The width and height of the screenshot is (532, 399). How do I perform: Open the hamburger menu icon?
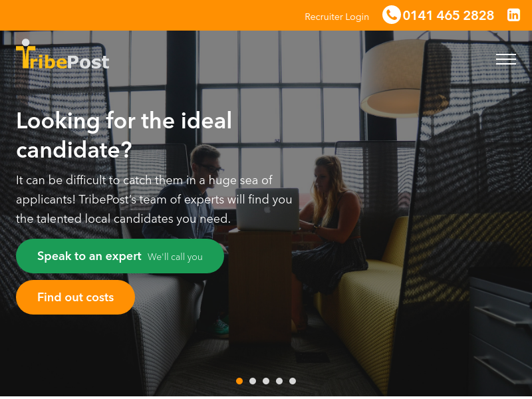(506, 59)
